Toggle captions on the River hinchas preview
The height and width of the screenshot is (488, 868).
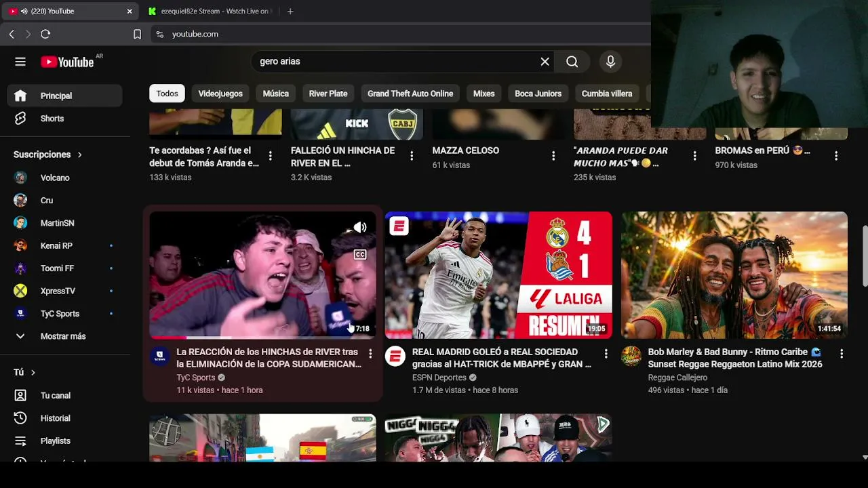pos(360,255)
